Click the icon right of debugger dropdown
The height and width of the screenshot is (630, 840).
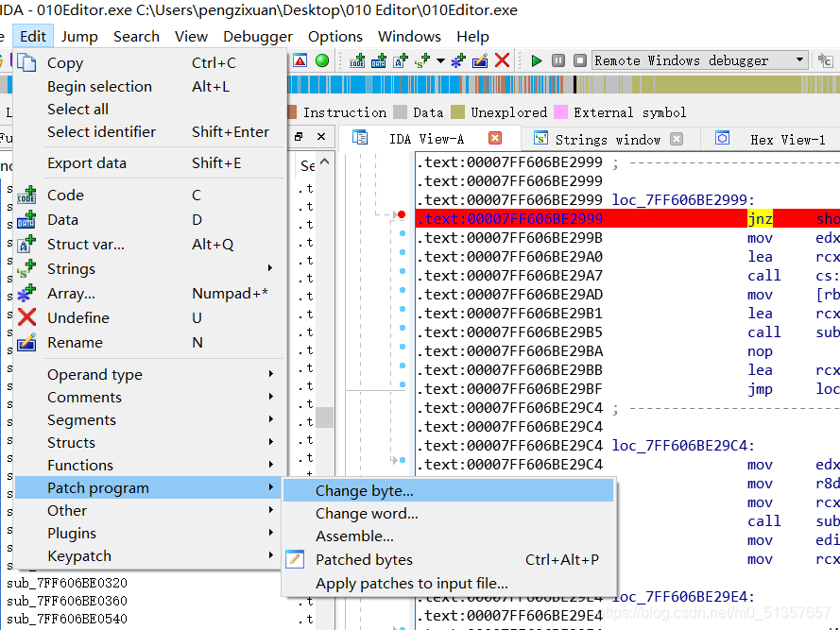[826, 60]
